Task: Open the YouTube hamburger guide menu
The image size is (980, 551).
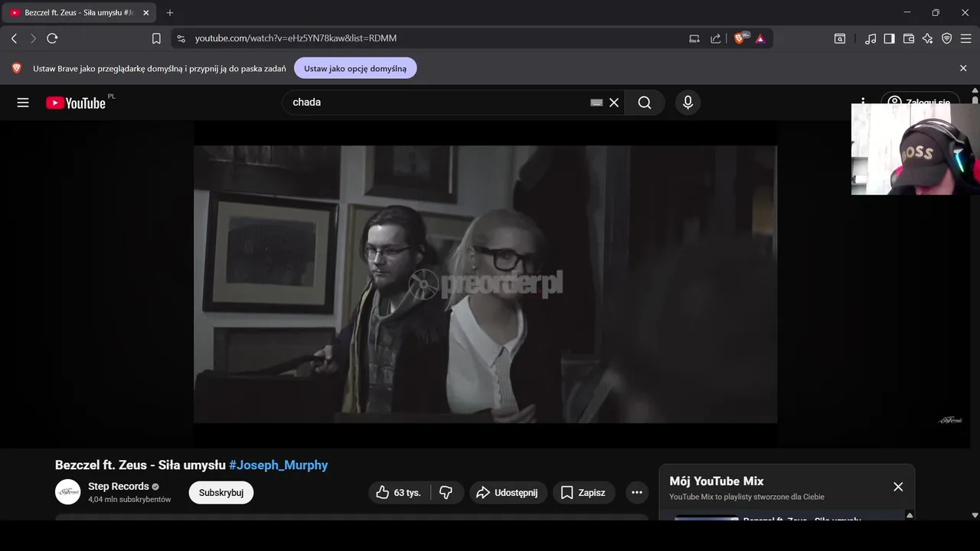Action: pyautogui.click(x=23, y=103)
